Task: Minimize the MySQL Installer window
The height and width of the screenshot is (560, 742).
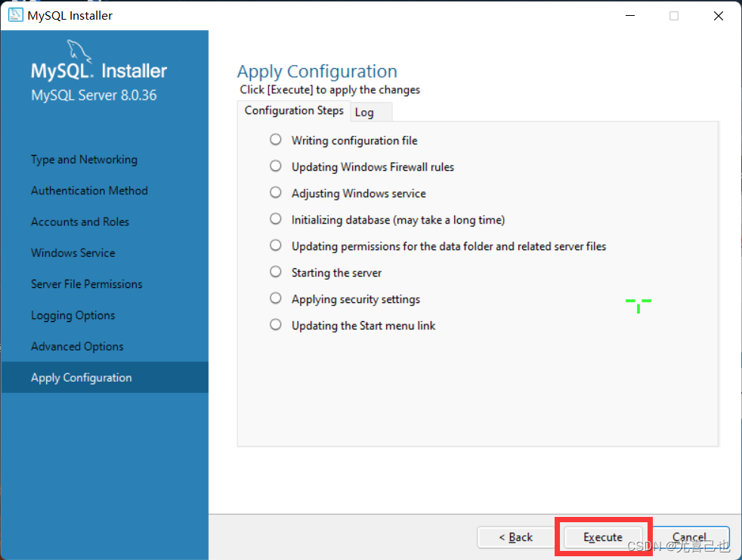Action: 630,16
